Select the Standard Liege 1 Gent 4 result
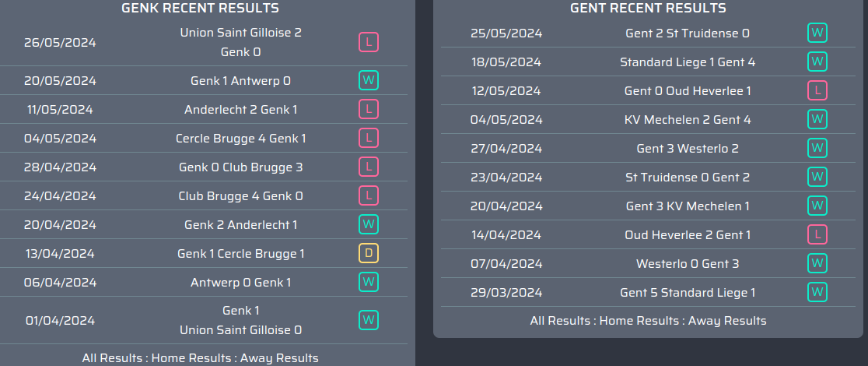Image resolution: width=868 pixels, height=366 pixels. [x=687, y=62]
